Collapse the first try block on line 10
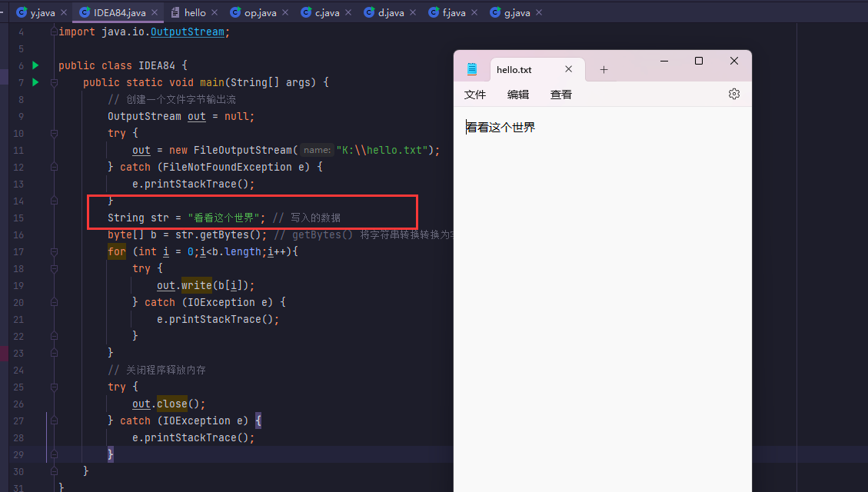This screenshot has width=868, height=492. pos(54,133)
